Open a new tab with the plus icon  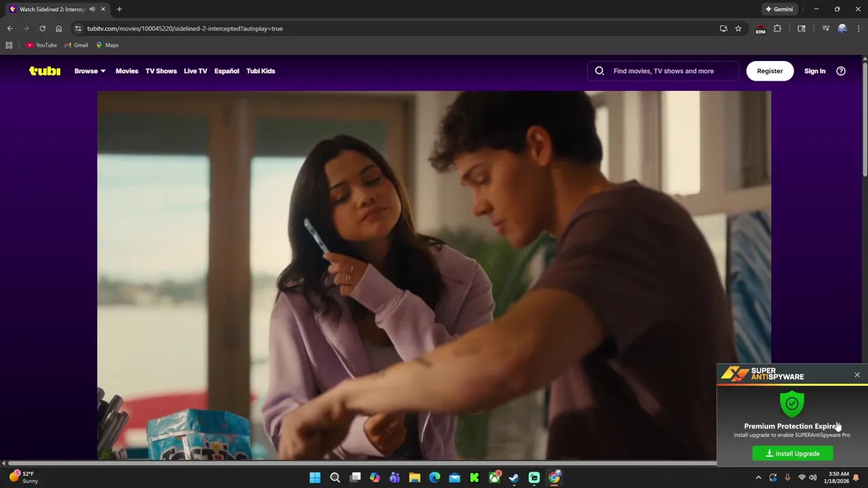[x=119, y=9]
